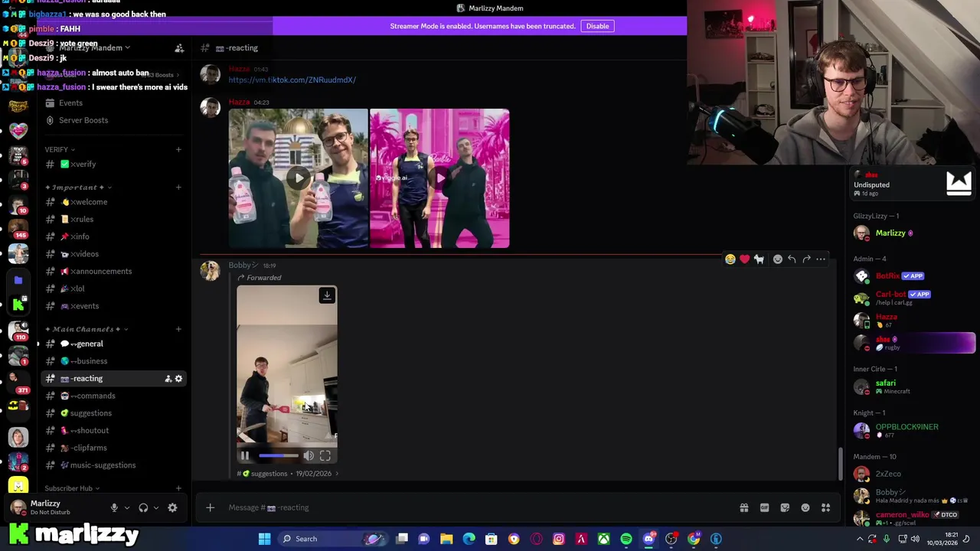Open Carl-bot in member list

(914, 298)
